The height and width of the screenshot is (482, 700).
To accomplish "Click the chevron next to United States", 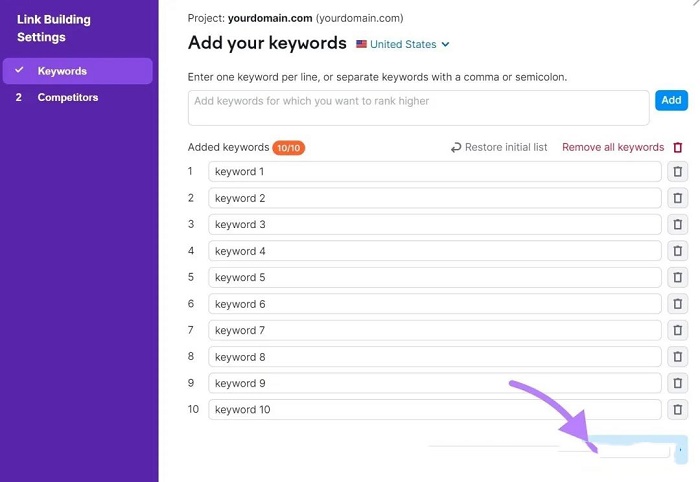I will [445, 44].
